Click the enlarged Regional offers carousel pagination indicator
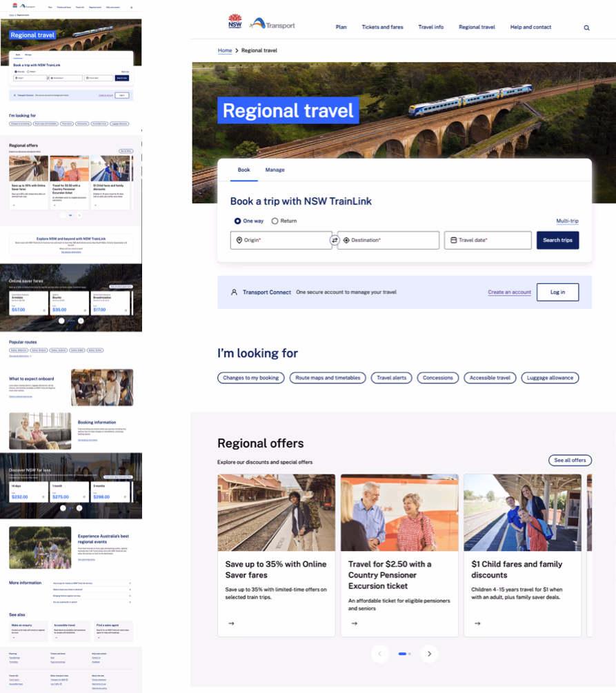This screenshot has height=693, width=616. [405, 654]
